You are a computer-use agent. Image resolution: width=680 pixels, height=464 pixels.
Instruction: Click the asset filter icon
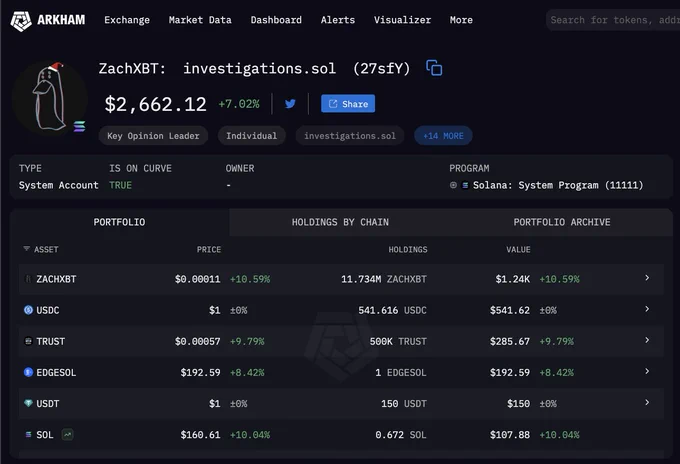tap(26, 249)
